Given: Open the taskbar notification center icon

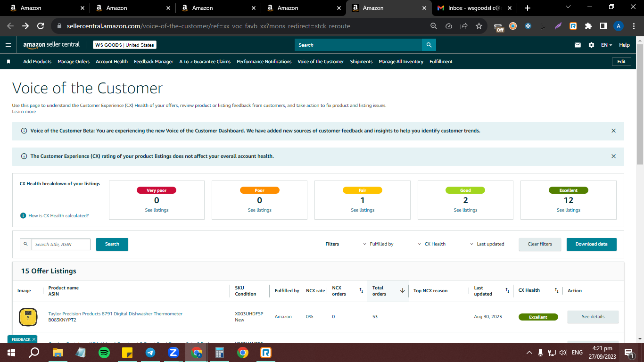Looking at the screenshot, I should point(628,352).
